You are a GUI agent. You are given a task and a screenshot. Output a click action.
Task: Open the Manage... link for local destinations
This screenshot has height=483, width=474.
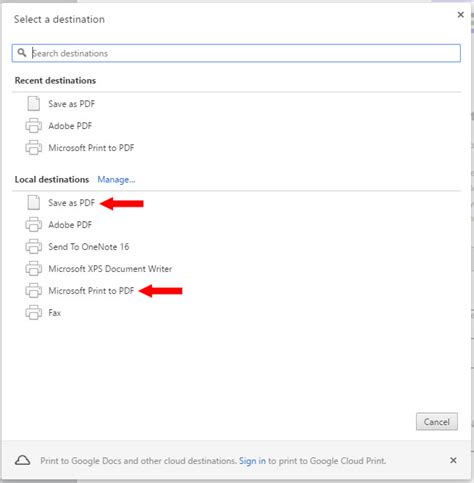click(116, 180)
